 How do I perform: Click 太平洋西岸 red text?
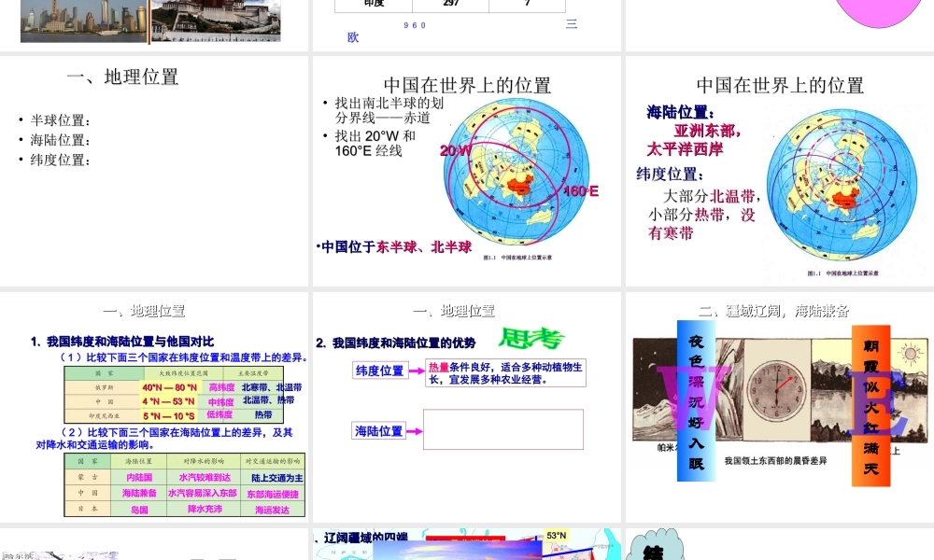[x=685, y=148]
